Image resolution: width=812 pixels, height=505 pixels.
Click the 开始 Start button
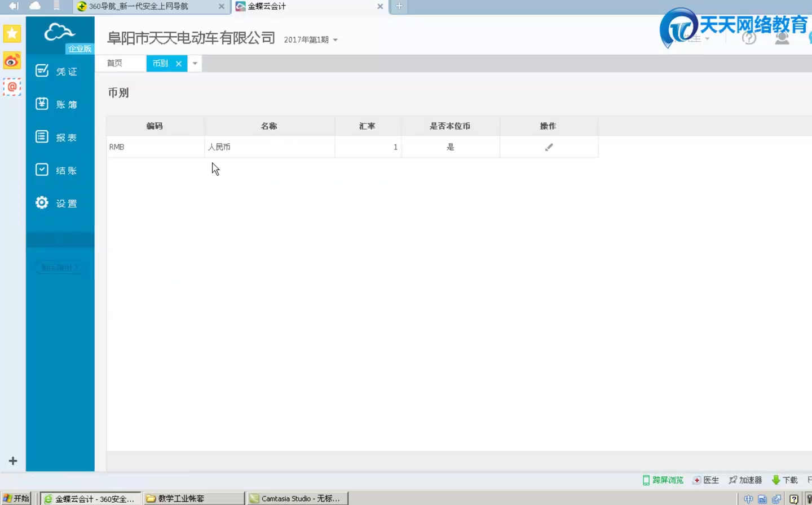[16, 498]
